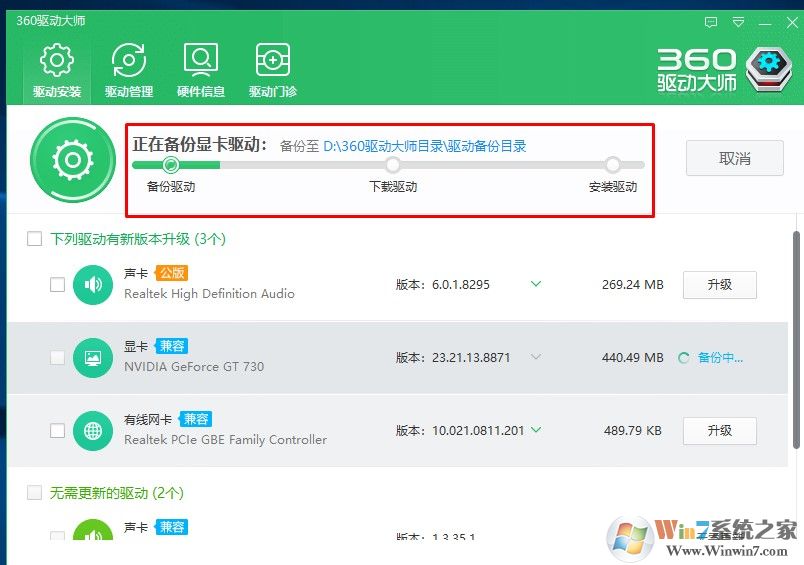
Task: Tick the Realtek High Definition Audio checkbox
Action: point(57,284)
